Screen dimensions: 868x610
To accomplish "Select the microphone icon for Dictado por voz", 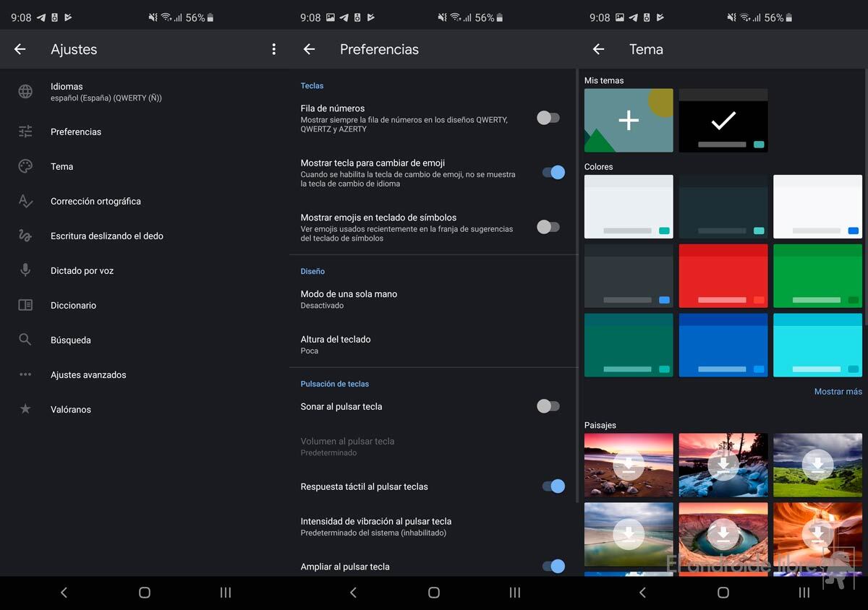I will (x=25, y=270).
